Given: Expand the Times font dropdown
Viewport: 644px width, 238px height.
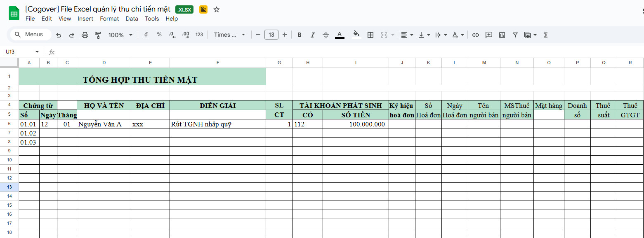Looking at the screenshot, I should (229, 35).
